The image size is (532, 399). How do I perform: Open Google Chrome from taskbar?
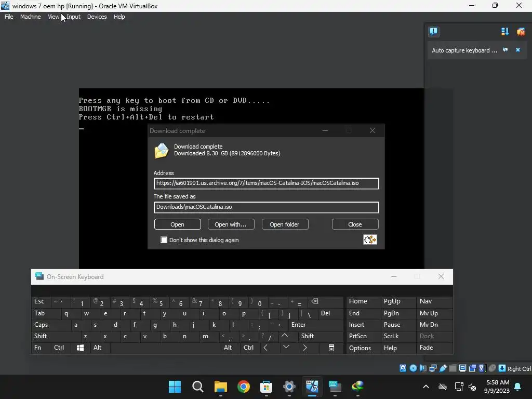point(244,387)
